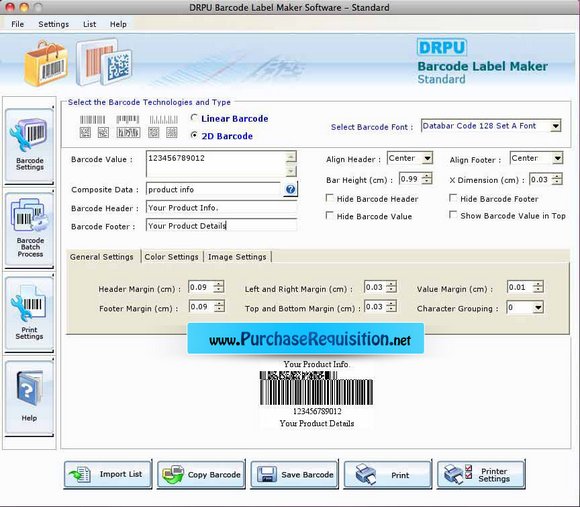Click the Import List button
The width and height of the screenshot is (580, 507).
point(108,474)
